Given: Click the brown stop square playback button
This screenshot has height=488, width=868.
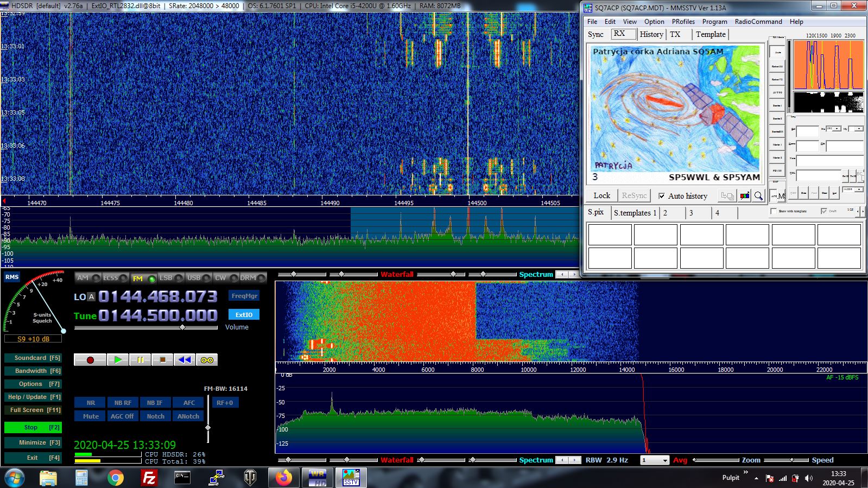Looking at the screenshot, I should pos(162,360).
